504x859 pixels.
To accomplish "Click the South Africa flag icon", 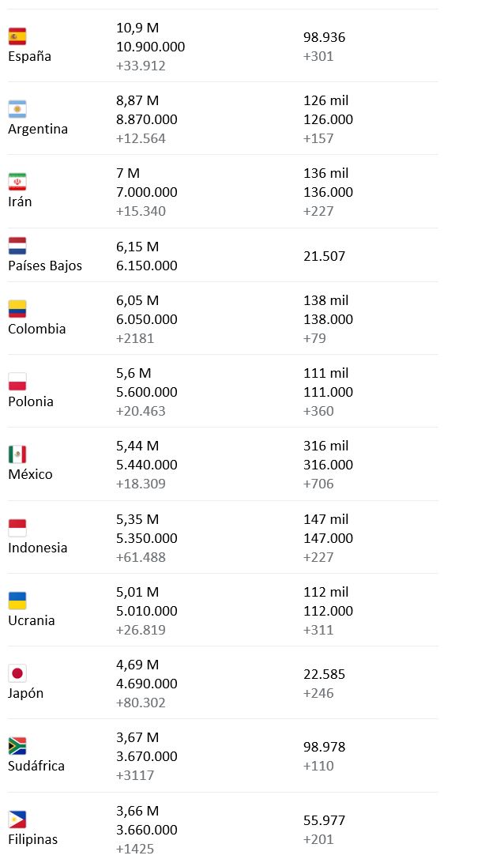I will coord(17,746).
